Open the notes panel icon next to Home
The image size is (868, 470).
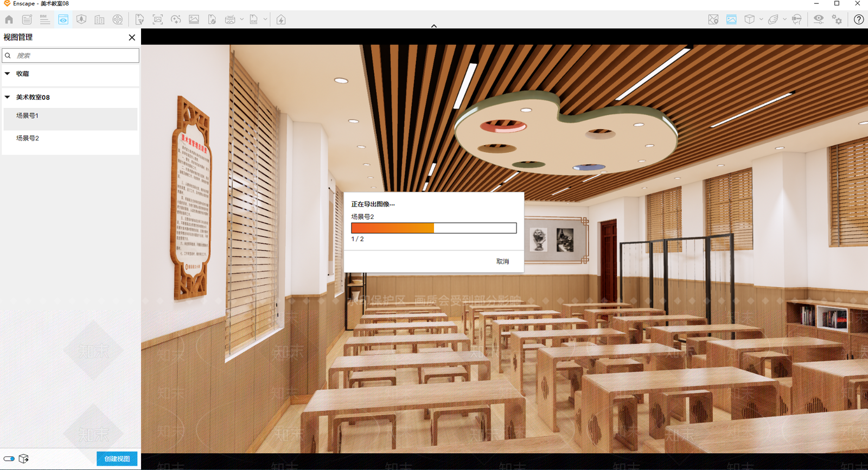tap(27, 20)
